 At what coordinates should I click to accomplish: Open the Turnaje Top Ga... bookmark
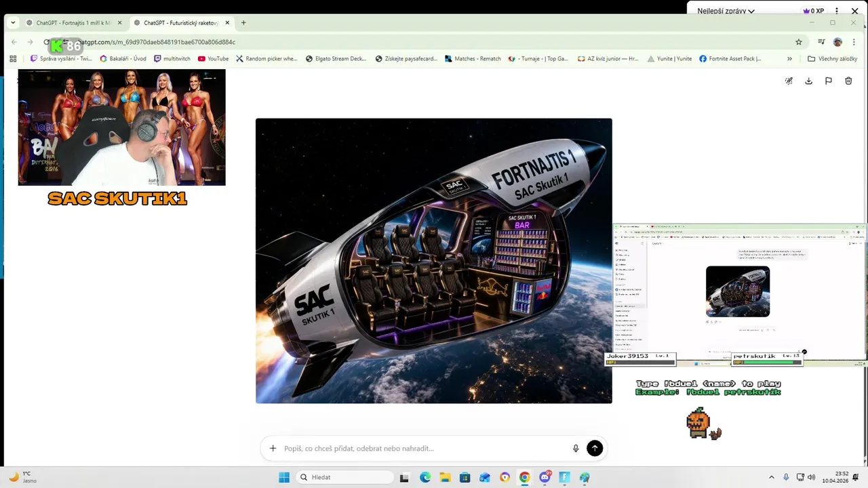(539, 59)
